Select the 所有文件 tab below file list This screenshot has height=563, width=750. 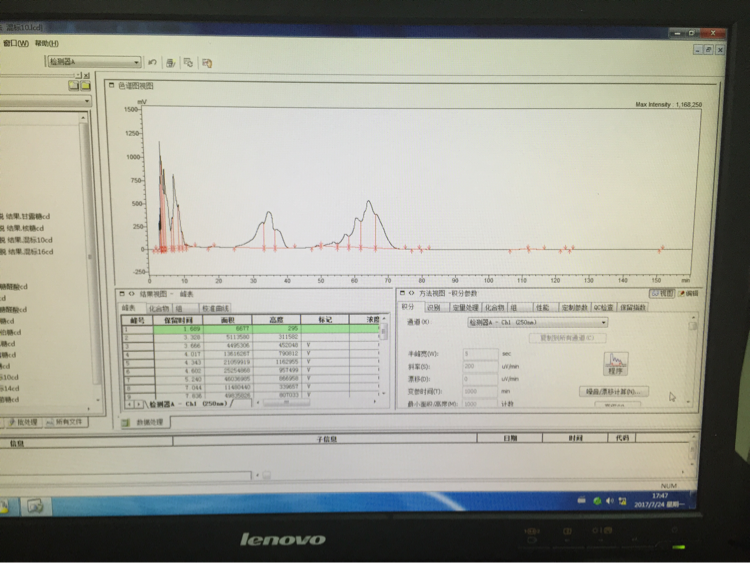[x=66, y=422]
